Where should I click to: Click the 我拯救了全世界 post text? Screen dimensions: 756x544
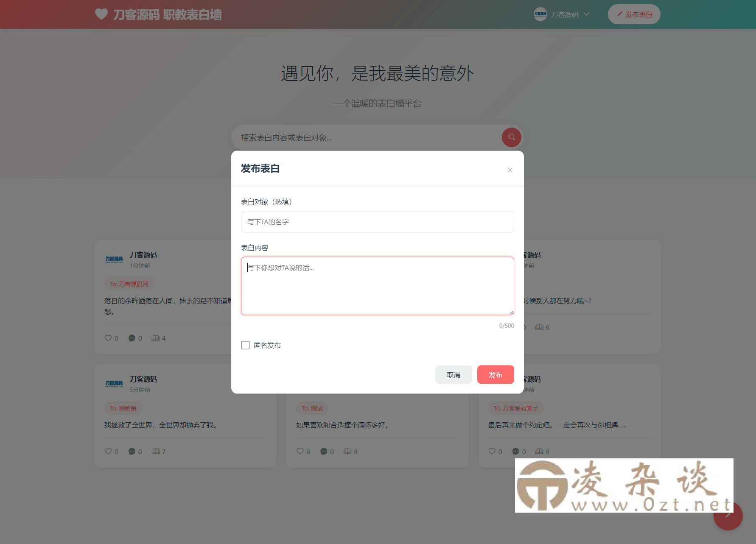(x=162, y=425)
